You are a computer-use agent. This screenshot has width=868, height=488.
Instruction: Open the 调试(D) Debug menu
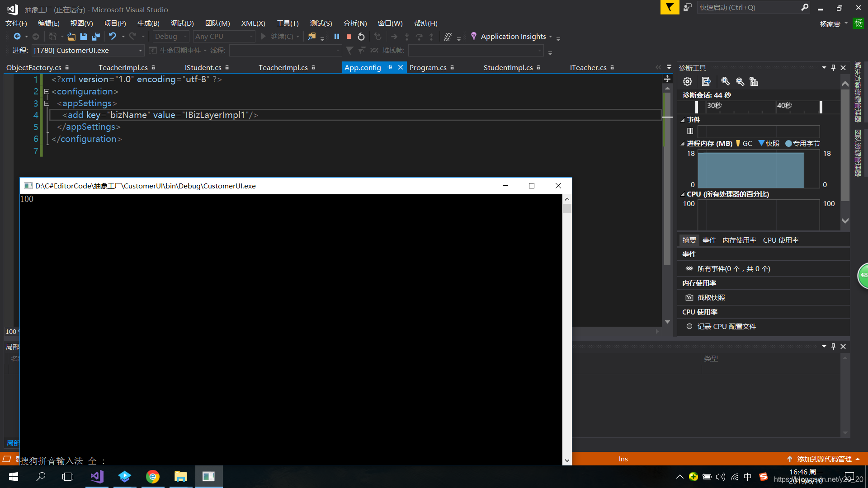182,23
